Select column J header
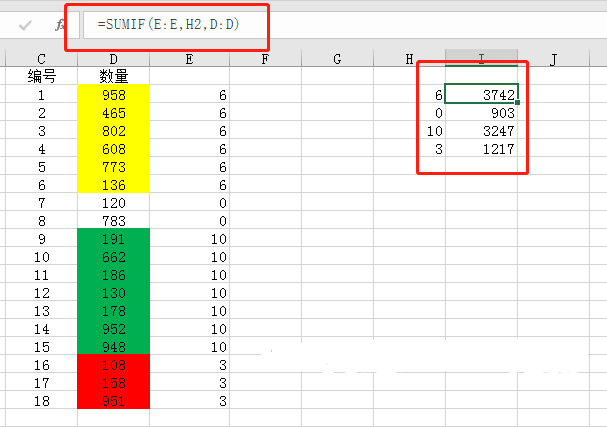Image resolution: width=607 pixels, height=427 pixels. tap(553, 59)
